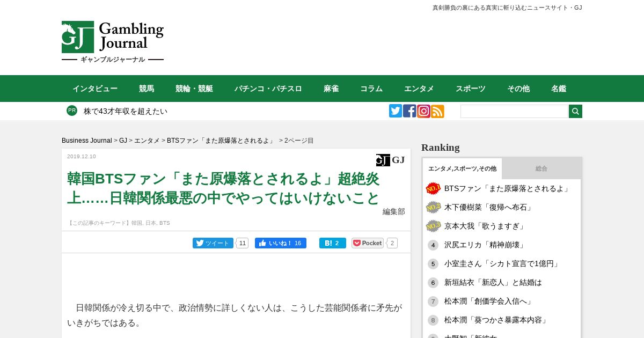Open BTSファン「また原爆落とされるよ」 breadcrumb link
644x338 pixels.
[221, 141]
